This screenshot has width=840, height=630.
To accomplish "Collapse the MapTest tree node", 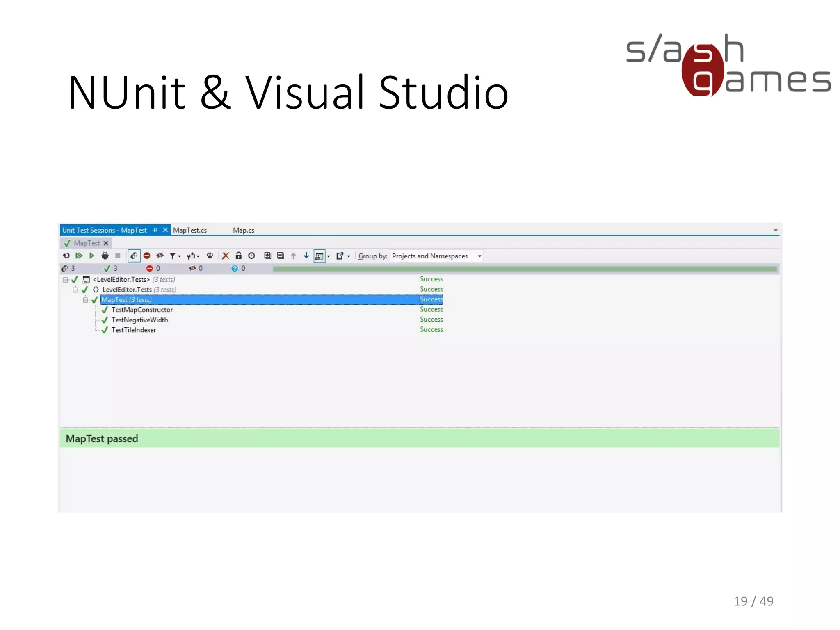I will [x=85, y=300].
